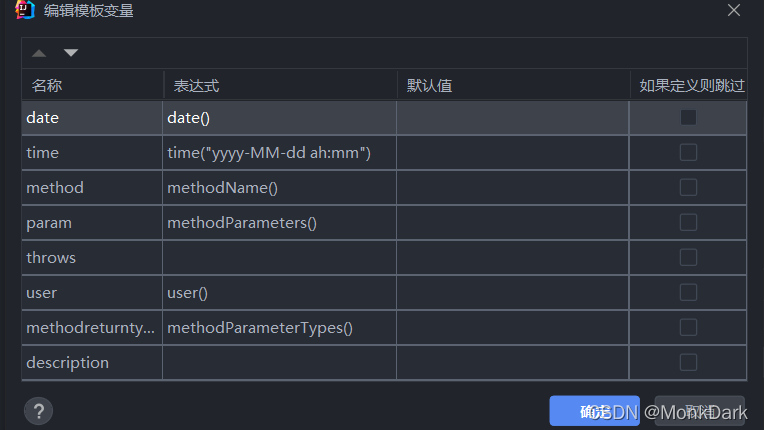Toggle skip-if-defined checkbox for user row
This screenshot has width=764, height=430.
point(688,293)
